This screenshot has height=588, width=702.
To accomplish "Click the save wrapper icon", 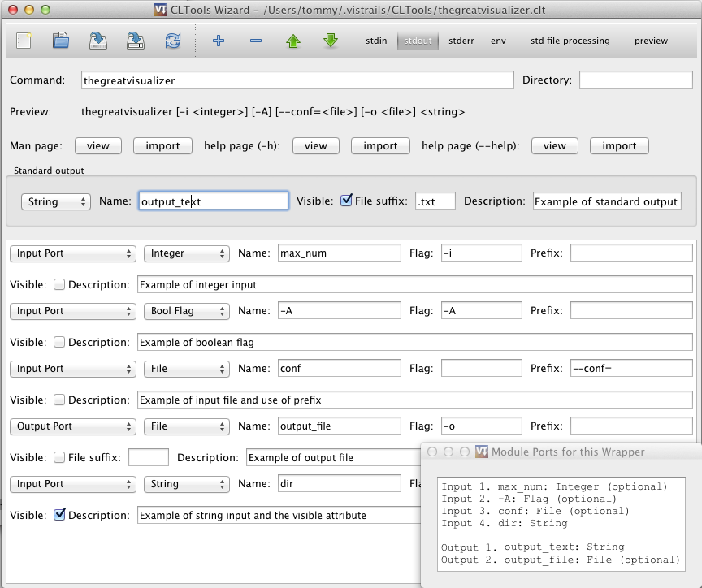I will 98,41.
